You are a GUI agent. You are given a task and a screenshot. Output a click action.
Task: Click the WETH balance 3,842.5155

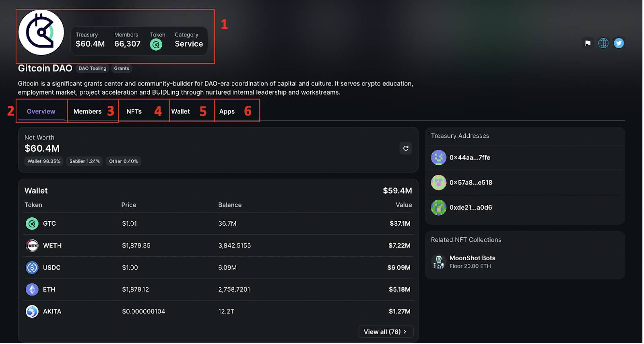pyautogui.click(x=235, y=245)
